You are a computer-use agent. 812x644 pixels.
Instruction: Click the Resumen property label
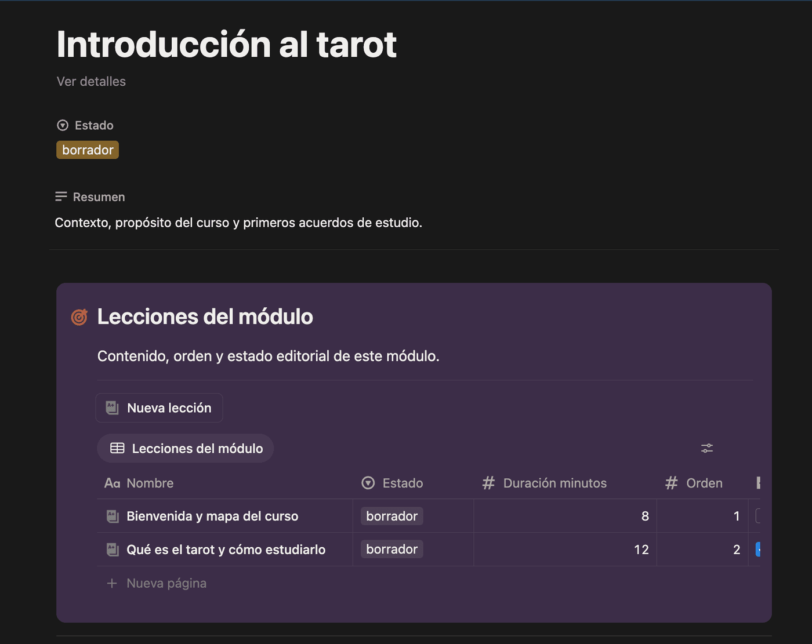pyautogui.click(x=99, y=197)
